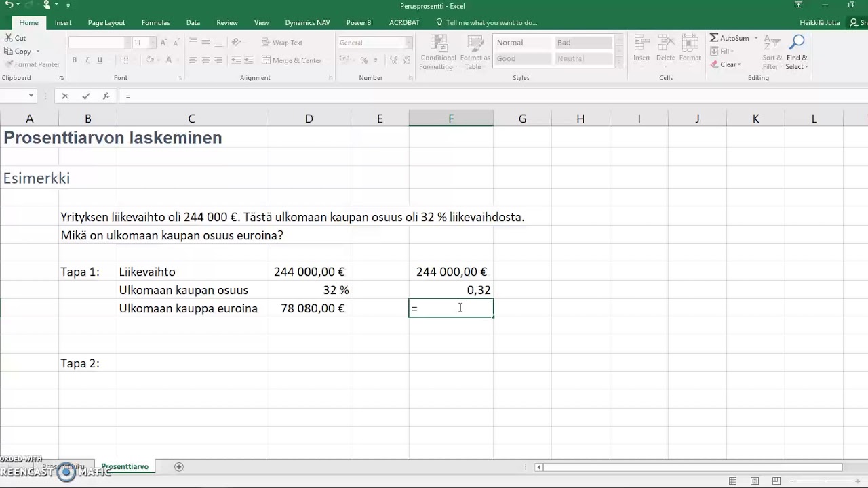The image size is (868, 488).
Task: Open the Review tab
Action: pos(227,22)
